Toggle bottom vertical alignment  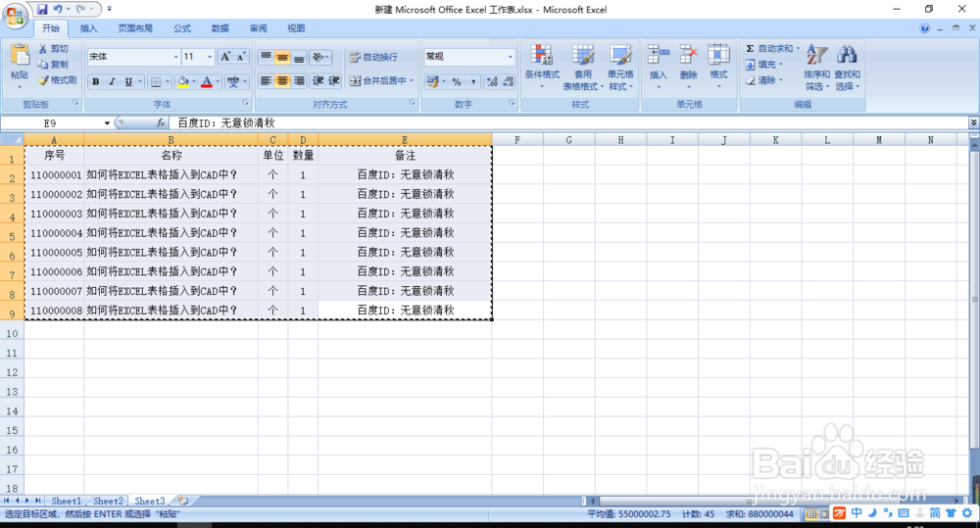(x=299, y=58)
